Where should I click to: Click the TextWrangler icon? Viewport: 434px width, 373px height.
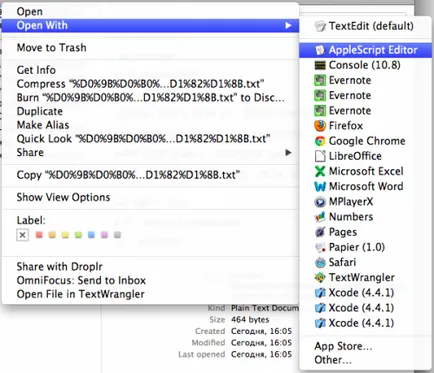[x=320, y=277]
